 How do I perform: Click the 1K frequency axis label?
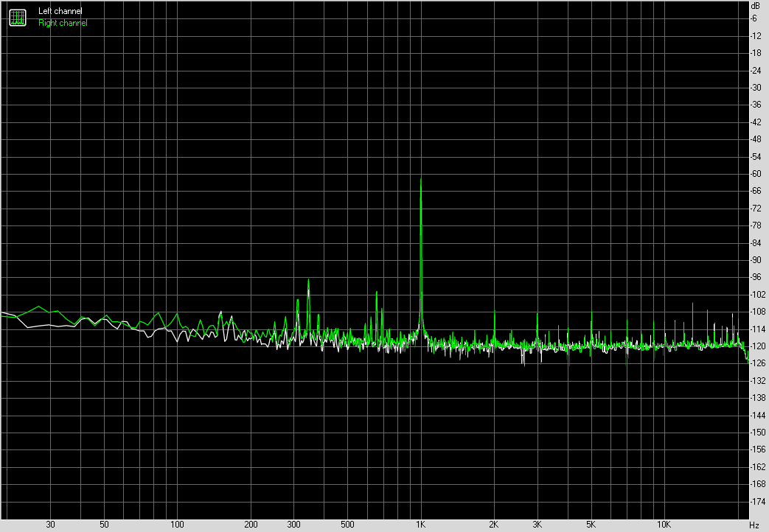click(420, 525)
